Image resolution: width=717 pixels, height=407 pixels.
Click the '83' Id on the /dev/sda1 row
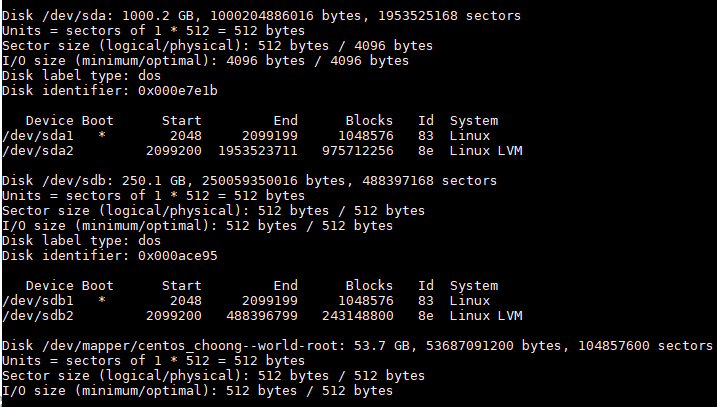(x=426, y=136)
